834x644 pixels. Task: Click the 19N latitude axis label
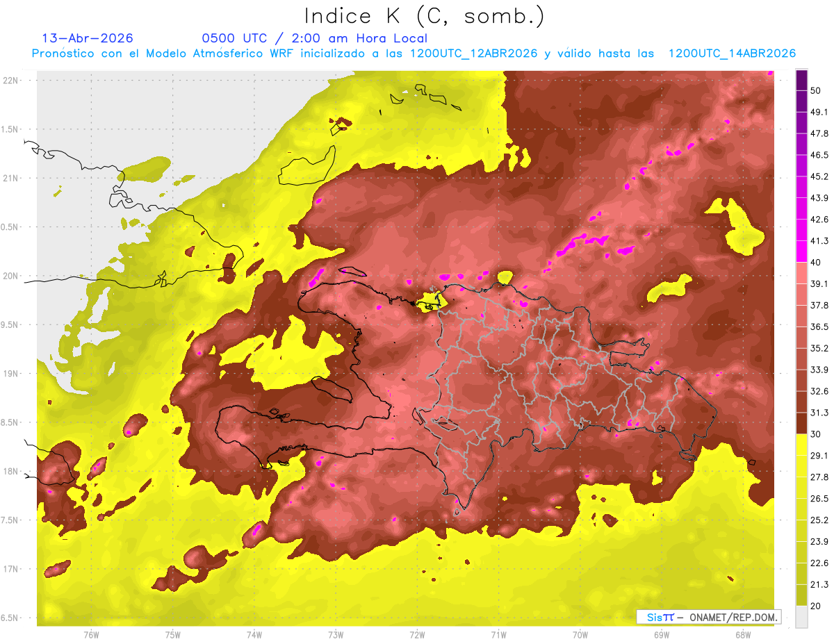pos(11,373)
